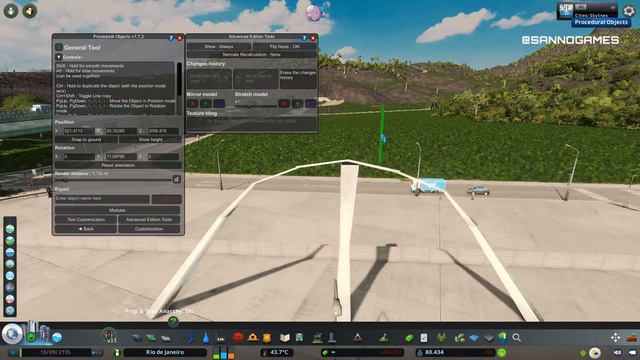Screen dimensions: 640x360
Task: Toggle Stretch model red X axis
Action: (284, 103)
